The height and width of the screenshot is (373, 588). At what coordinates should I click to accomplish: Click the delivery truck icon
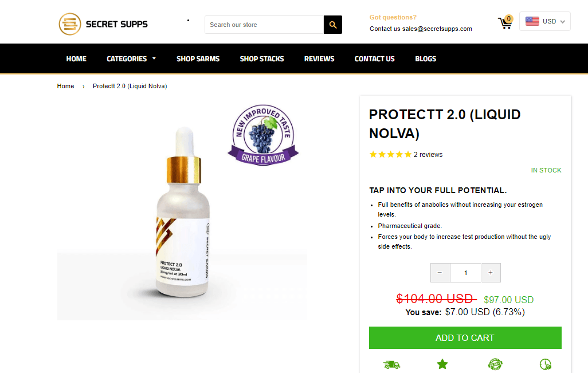[x=391, y=364]
